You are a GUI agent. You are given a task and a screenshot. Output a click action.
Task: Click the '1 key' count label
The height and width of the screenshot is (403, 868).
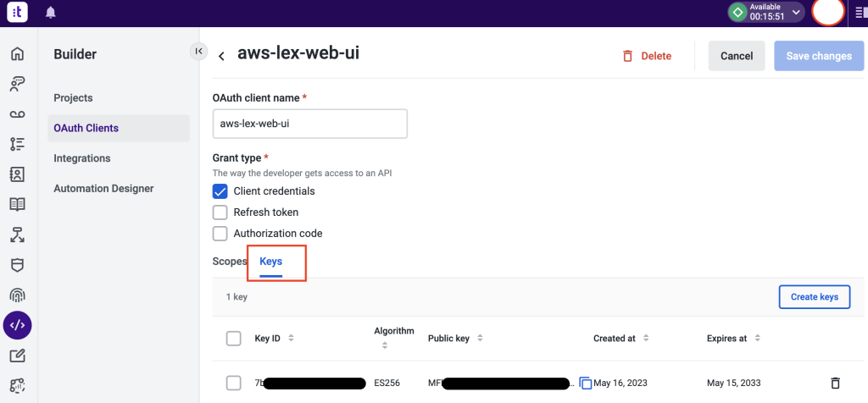pos(236,297)
